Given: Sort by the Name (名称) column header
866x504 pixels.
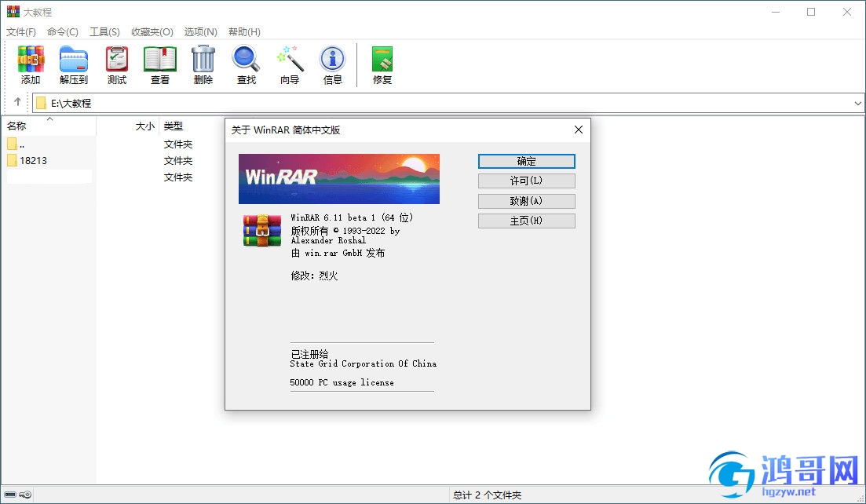Looking at the screenshot, I should [x=49, y=126].
